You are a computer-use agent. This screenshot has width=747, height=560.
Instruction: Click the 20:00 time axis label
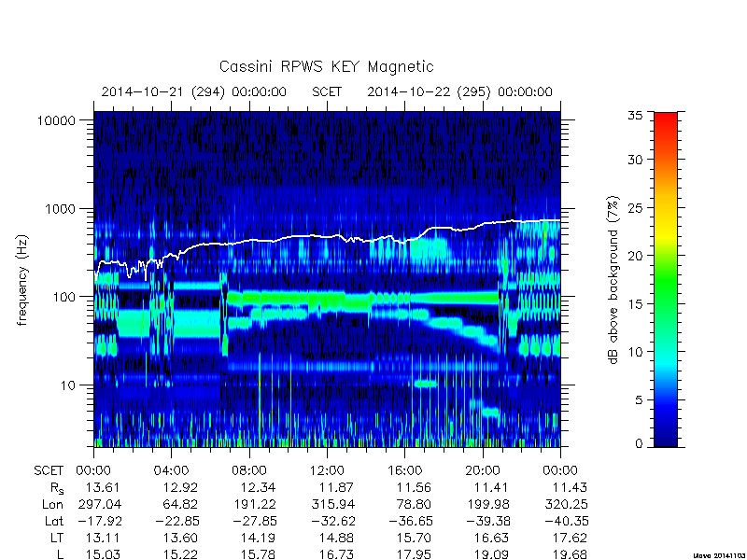(x=483, y=470)
